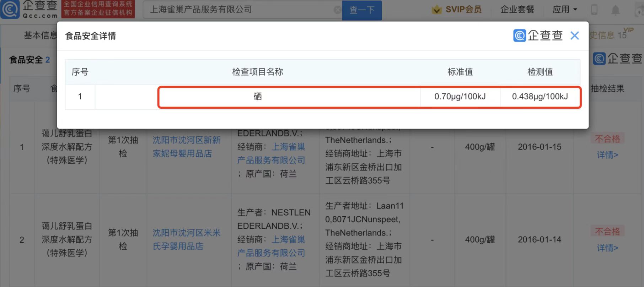
Task: Expand the 应用 dropdown
Action: (565, 10)
